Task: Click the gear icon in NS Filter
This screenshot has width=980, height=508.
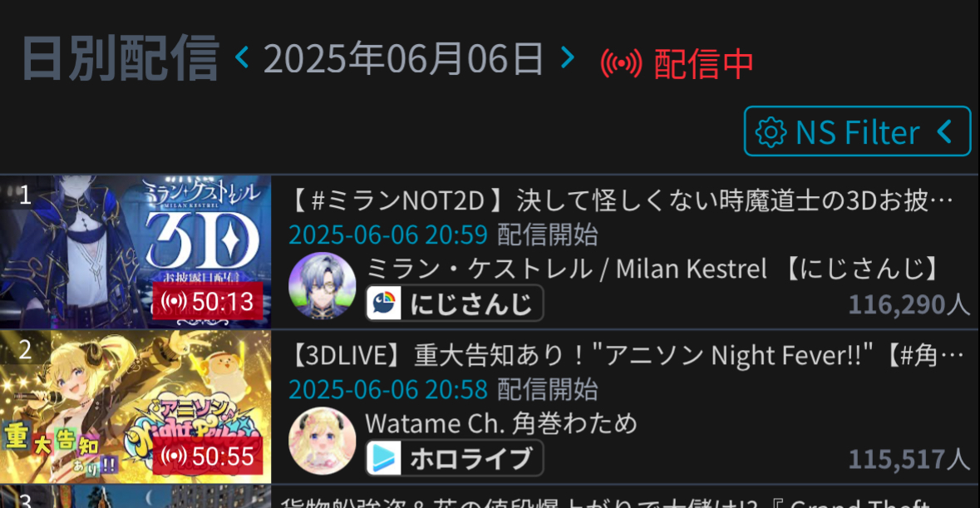Action: point(771,132)
